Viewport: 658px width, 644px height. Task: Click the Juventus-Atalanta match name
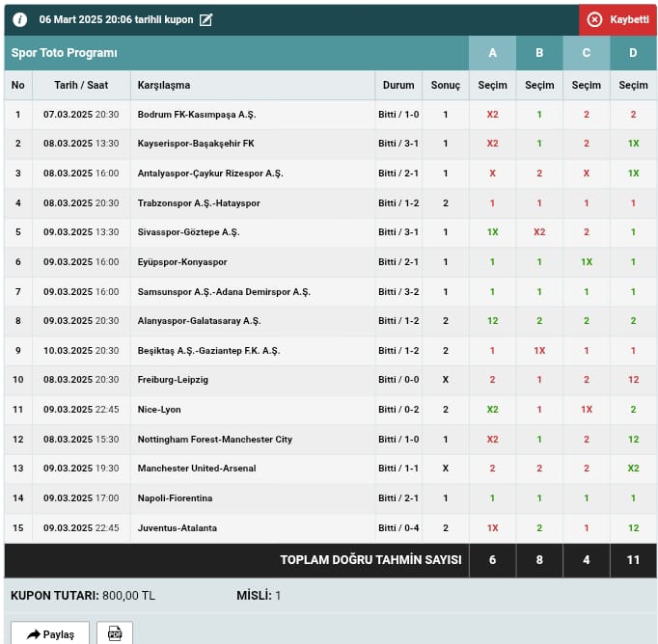[178, 528]
